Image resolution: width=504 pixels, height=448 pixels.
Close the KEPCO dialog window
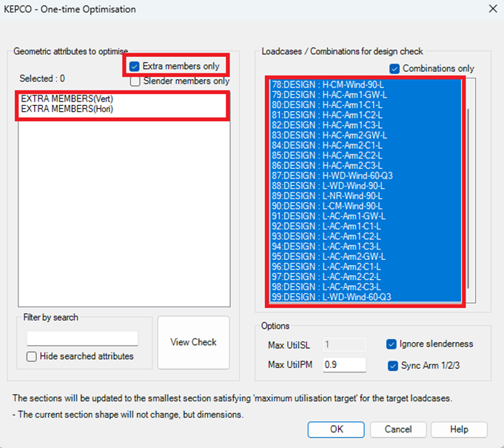point(489,9)
